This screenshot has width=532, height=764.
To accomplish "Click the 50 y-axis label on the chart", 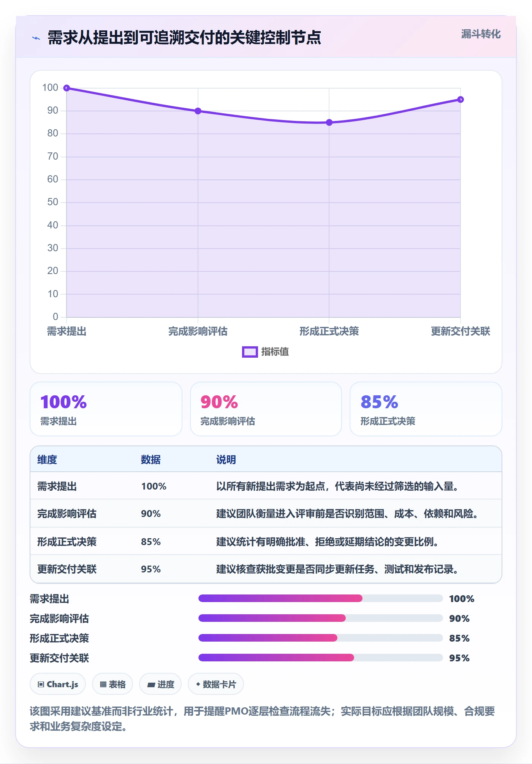I will click(53, 202).
